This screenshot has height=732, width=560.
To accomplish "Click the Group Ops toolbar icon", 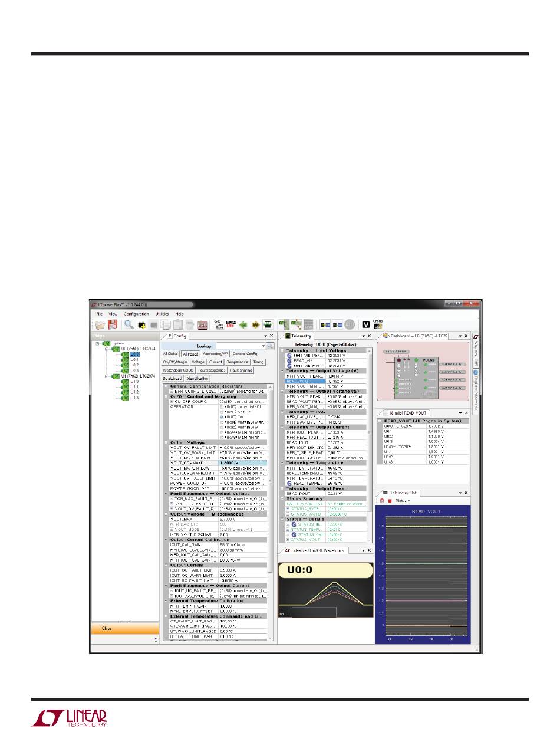I will [x=378, y=324].
